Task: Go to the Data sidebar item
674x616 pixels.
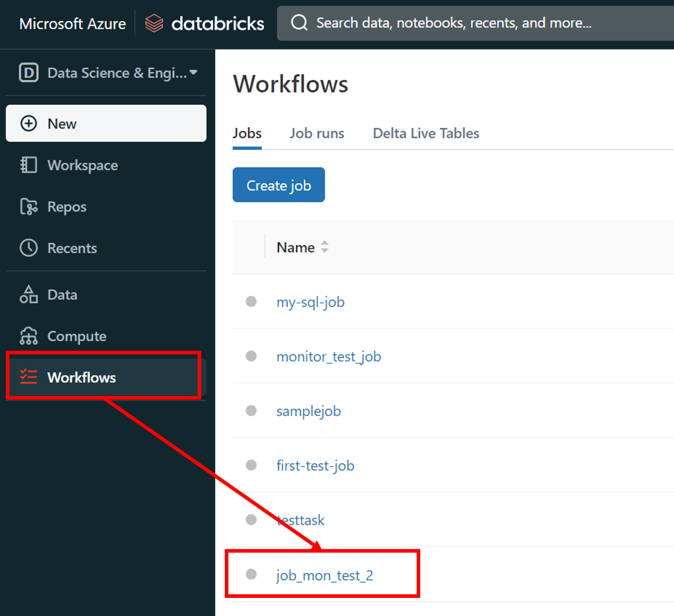Action: click(x=106, y=295)
